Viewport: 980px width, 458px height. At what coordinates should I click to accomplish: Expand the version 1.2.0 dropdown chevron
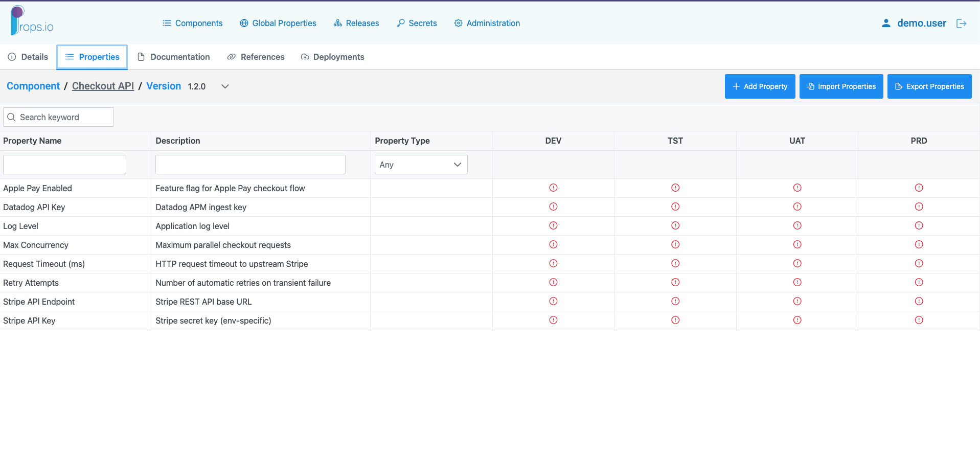(x=225, y=86)
